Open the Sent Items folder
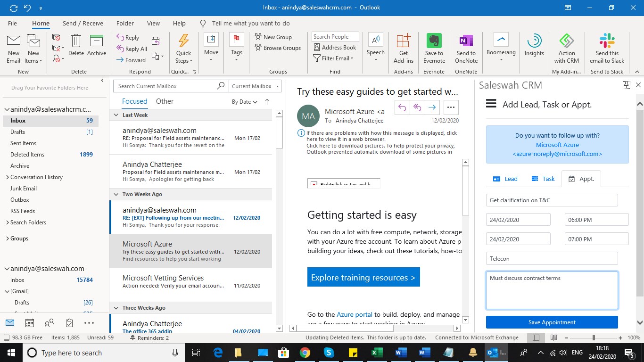 (23, 143)
